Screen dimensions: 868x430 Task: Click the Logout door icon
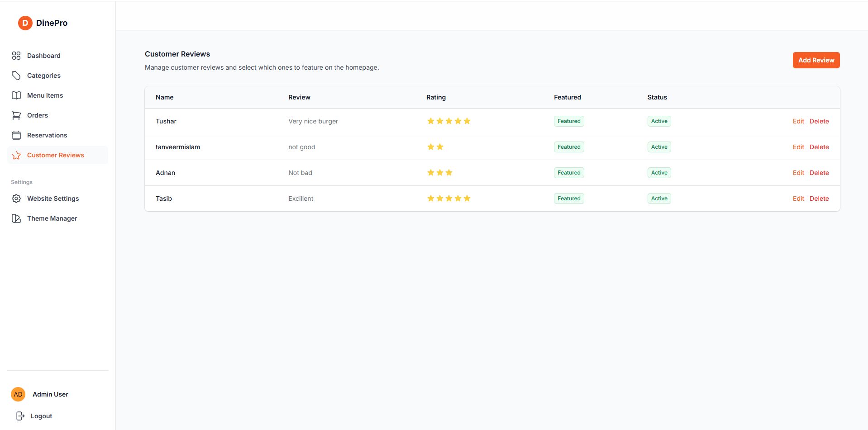click(20, 416)
